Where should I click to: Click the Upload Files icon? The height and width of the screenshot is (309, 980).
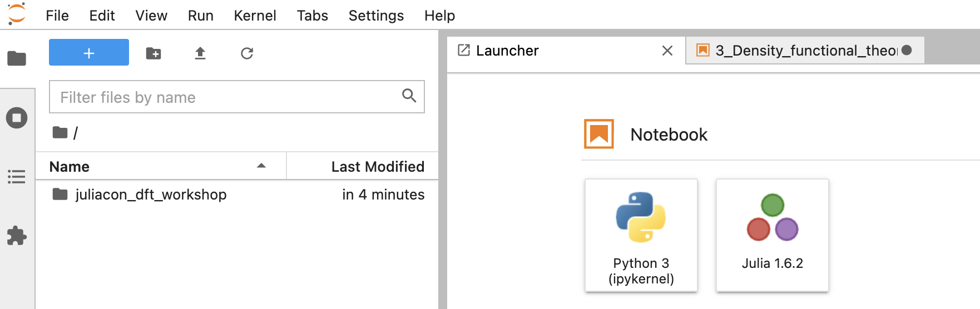200,53
